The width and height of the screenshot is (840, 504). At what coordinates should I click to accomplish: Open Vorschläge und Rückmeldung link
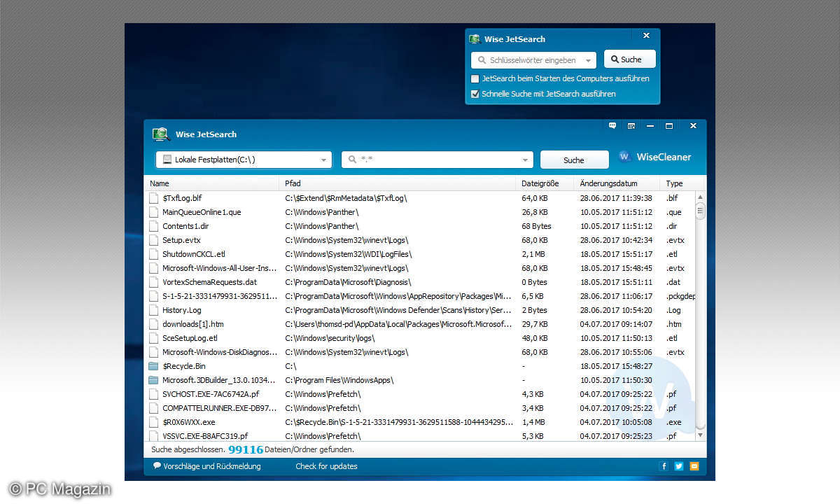point(207,466)
